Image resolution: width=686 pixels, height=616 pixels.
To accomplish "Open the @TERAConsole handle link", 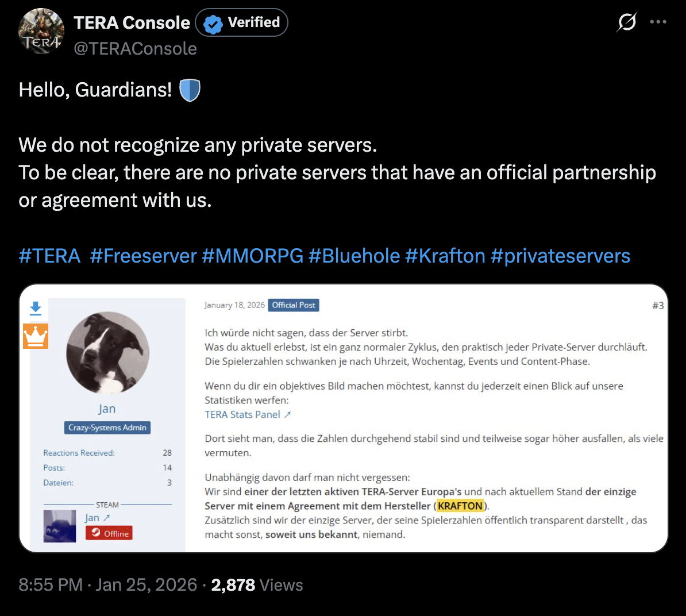I will (135, 49).
